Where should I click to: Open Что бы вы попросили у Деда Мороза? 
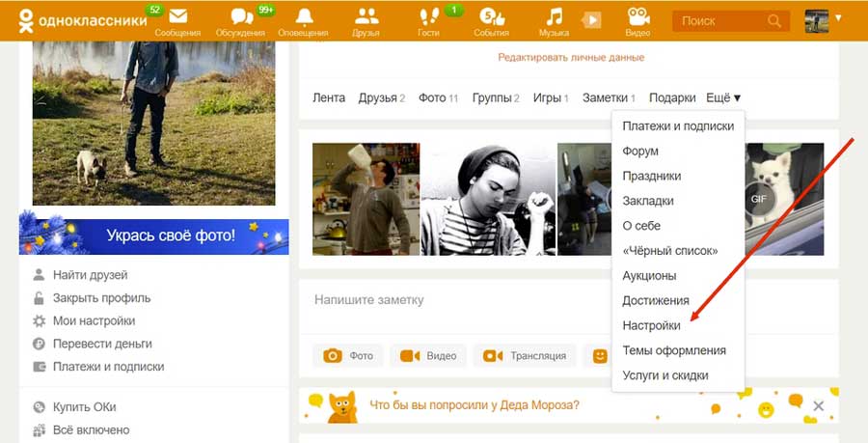(475, 405)
